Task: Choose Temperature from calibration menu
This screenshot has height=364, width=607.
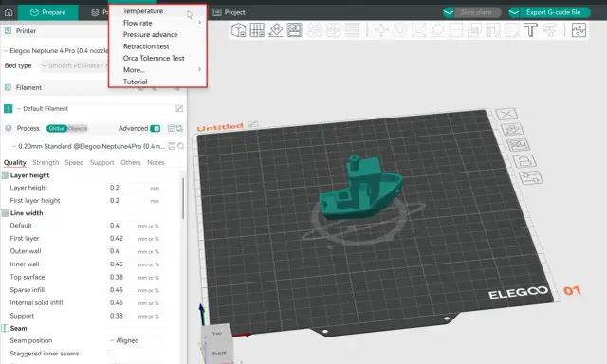Action: pos(157,11)
